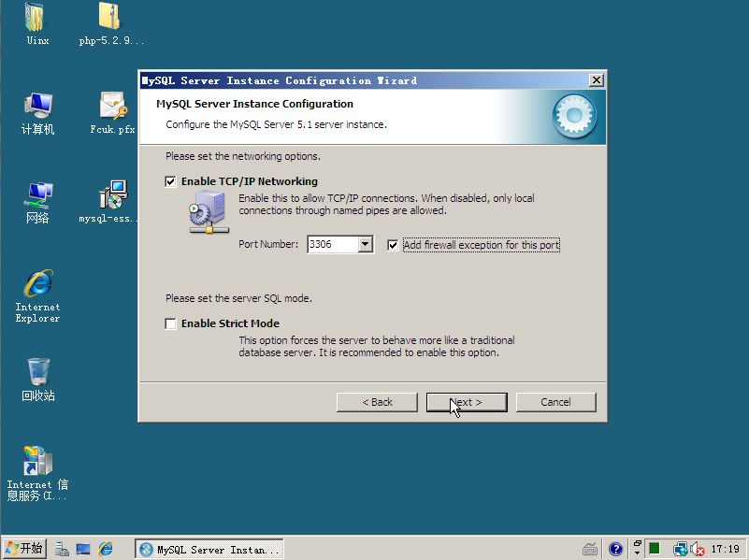749x560 pixels.
Task: Close the MySQL configuration wizard window
Action: tap(597, 80)
